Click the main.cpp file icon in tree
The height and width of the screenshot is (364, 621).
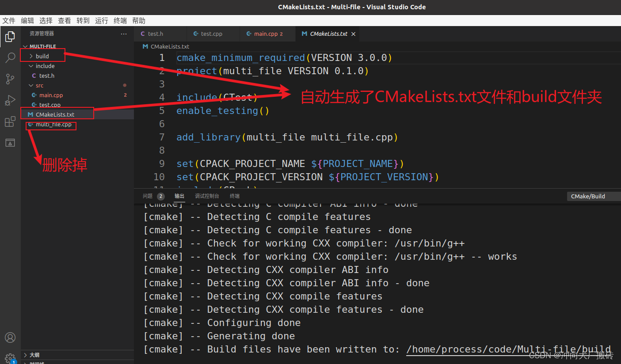[x=34, y=95]
